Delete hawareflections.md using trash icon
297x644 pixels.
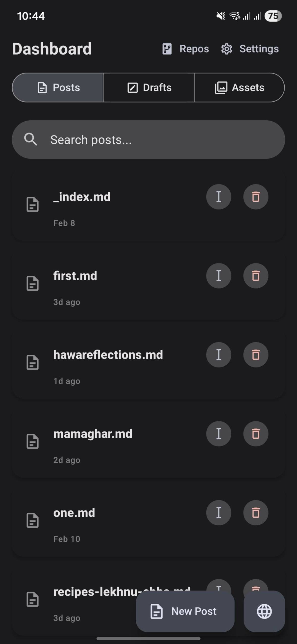coord(255,355)
